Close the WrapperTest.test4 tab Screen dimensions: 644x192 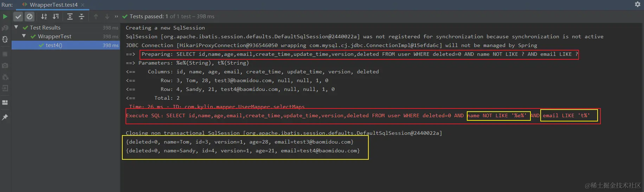click(83, 5)
